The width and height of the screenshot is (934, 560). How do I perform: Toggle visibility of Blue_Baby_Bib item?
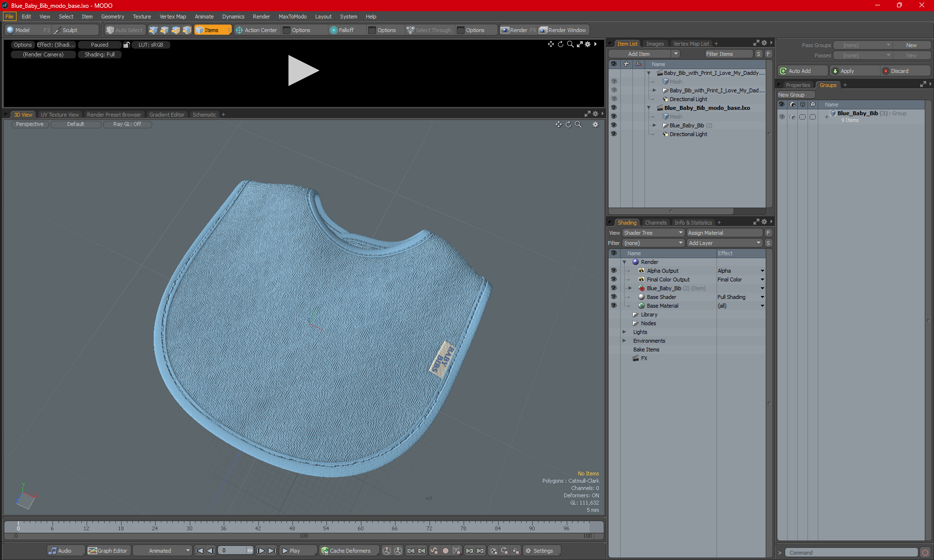tap(614, 125)
